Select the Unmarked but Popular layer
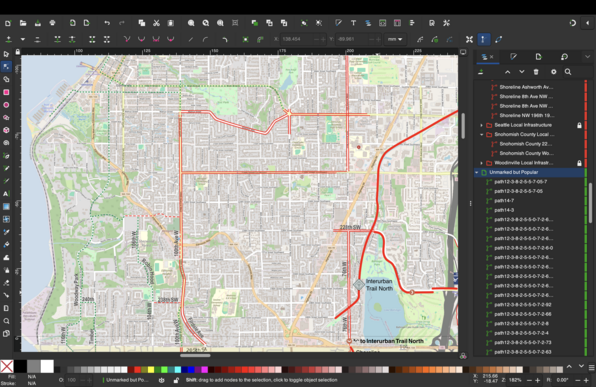Screen dimensions: 596x387 (x=529, y=173)
